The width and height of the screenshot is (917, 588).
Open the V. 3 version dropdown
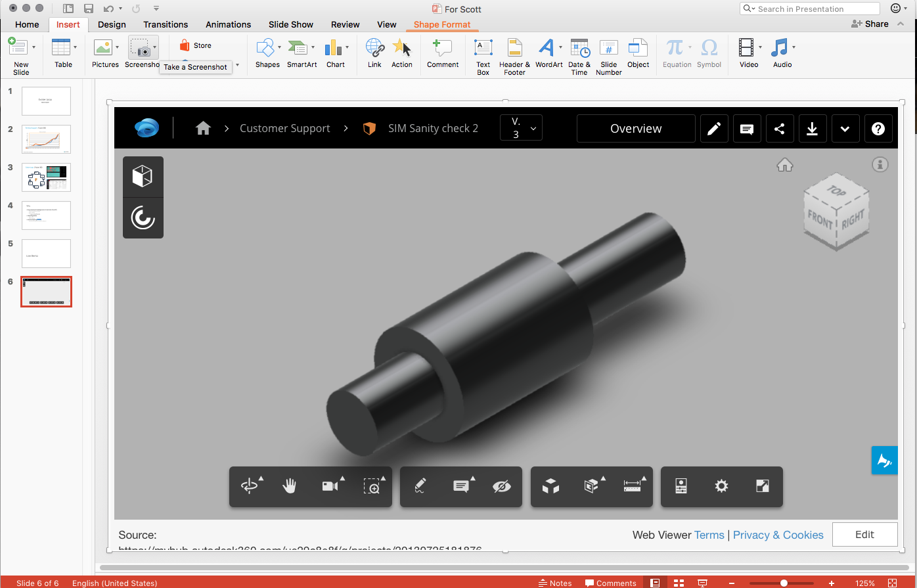(521, 128)
